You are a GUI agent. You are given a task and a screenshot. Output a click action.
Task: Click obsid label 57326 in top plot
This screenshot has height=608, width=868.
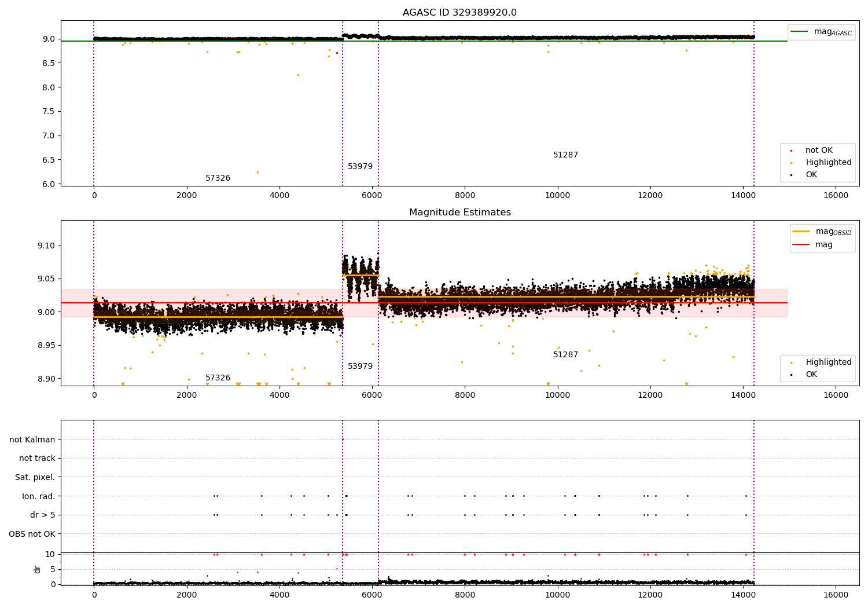coord(218,178)
